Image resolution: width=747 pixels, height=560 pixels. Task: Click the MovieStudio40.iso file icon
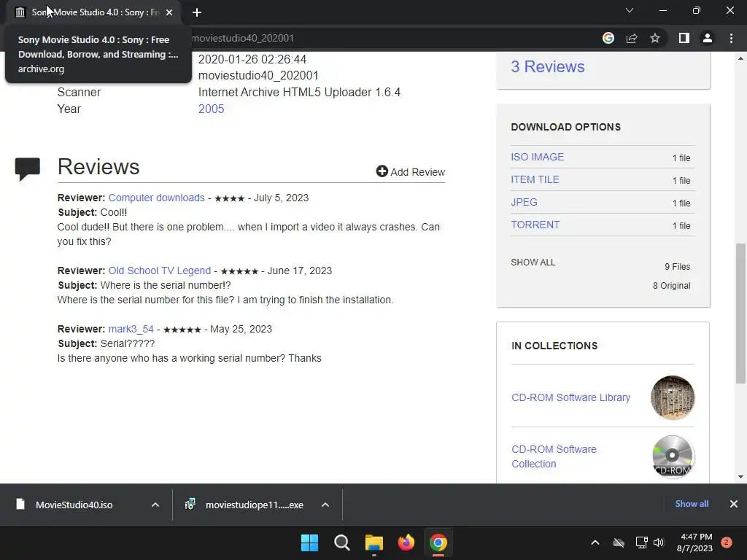coord(20,504)
